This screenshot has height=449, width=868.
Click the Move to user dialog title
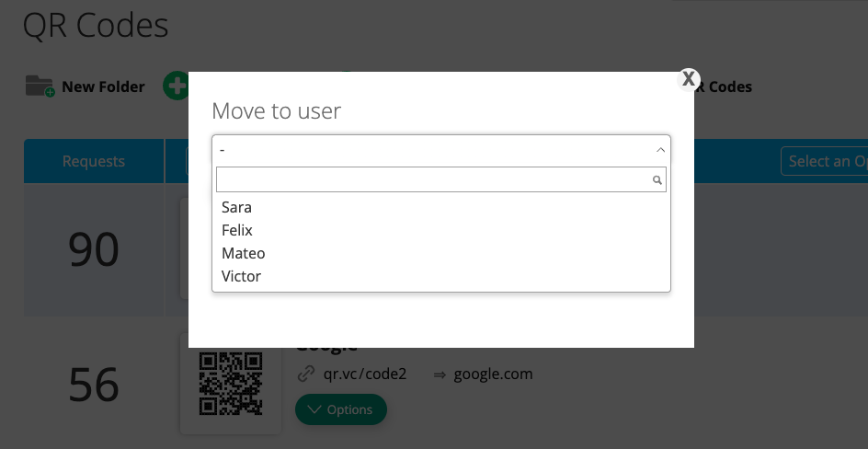click(276, 110)
